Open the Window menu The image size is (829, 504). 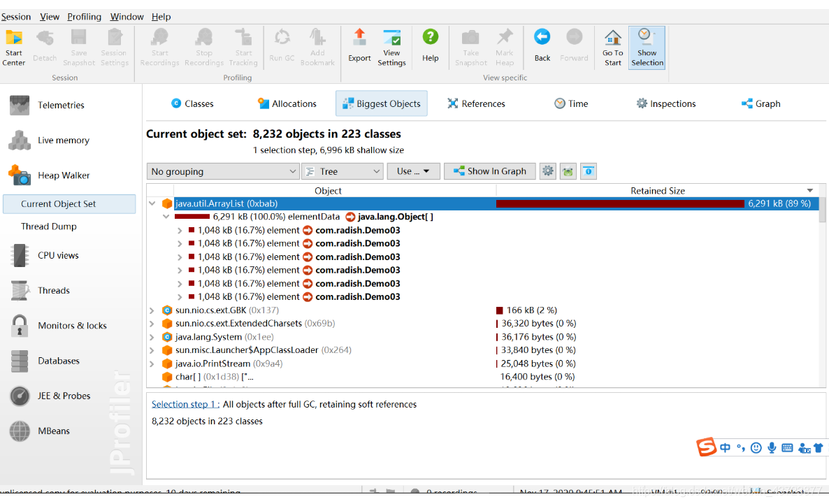127,17
